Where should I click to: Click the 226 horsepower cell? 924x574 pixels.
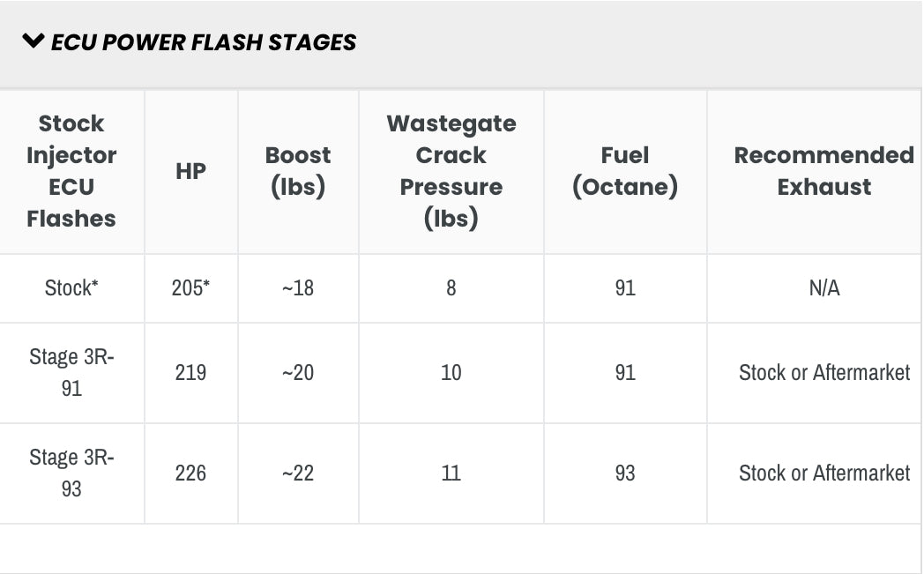190,473
